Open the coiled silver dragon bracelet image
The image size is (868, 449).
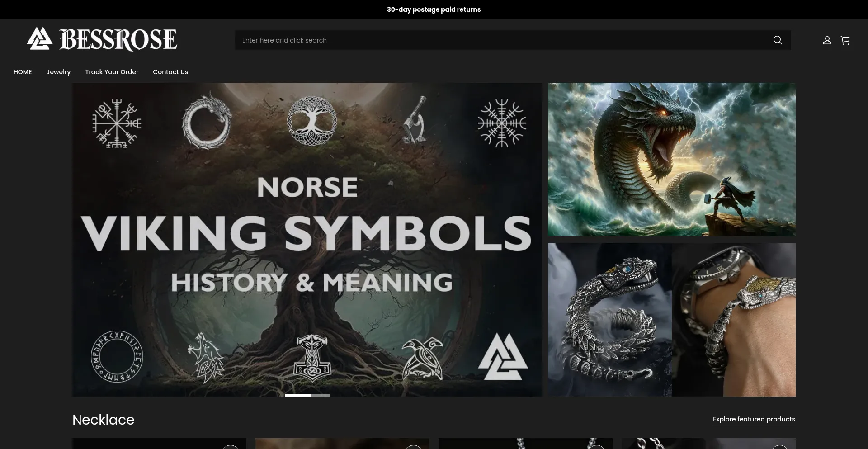609,320
